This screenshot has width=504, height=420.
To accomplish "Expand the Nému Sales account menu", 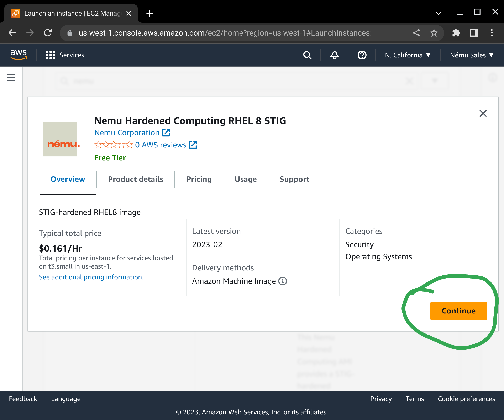I will click(472, 55).
